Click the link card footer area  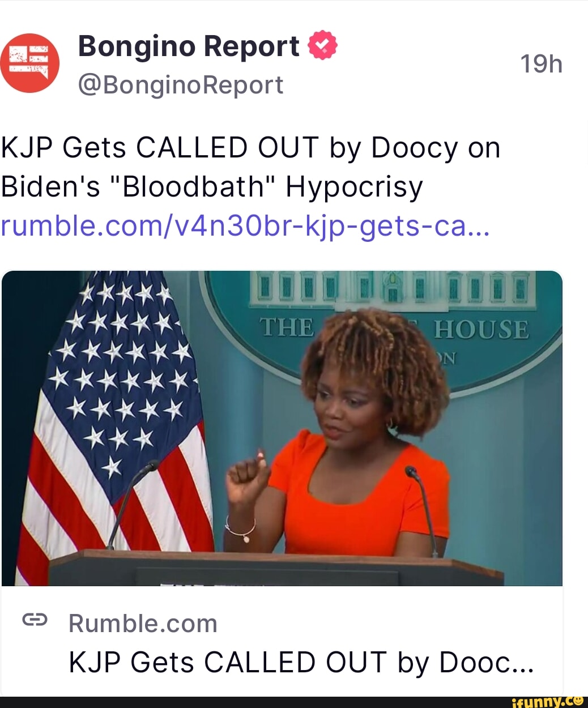tap(282, 642)
